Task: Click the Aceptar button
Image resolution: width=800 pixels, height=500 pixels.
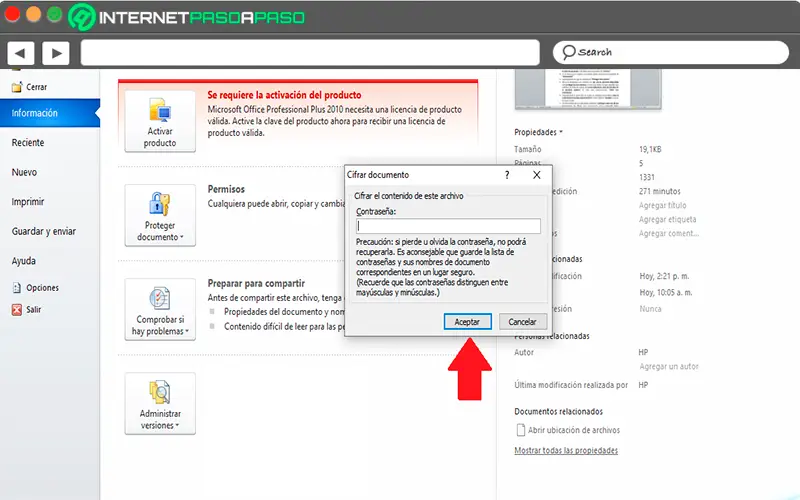Action: [x=467, y=322]
